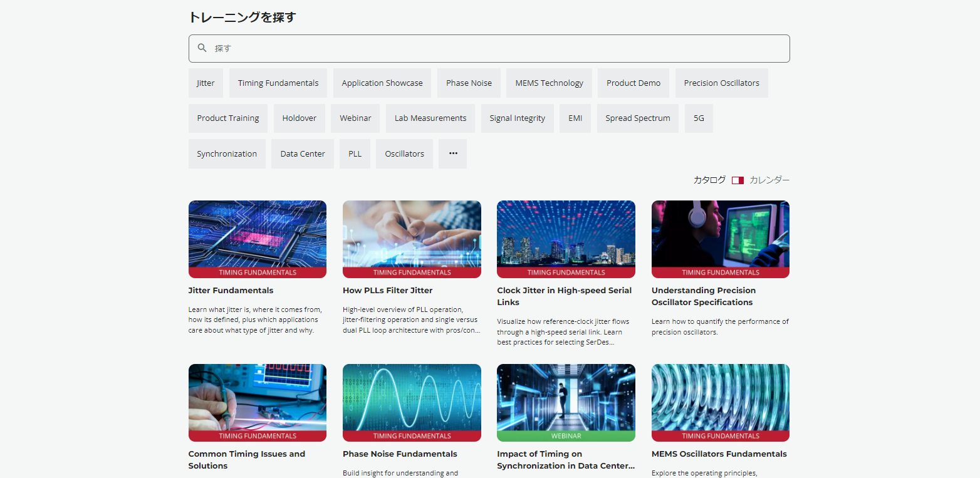Image resolution: width=980 pixels, height=478 pixels.
Task: Switch to カレンダー view label
Action: (769, 180)
